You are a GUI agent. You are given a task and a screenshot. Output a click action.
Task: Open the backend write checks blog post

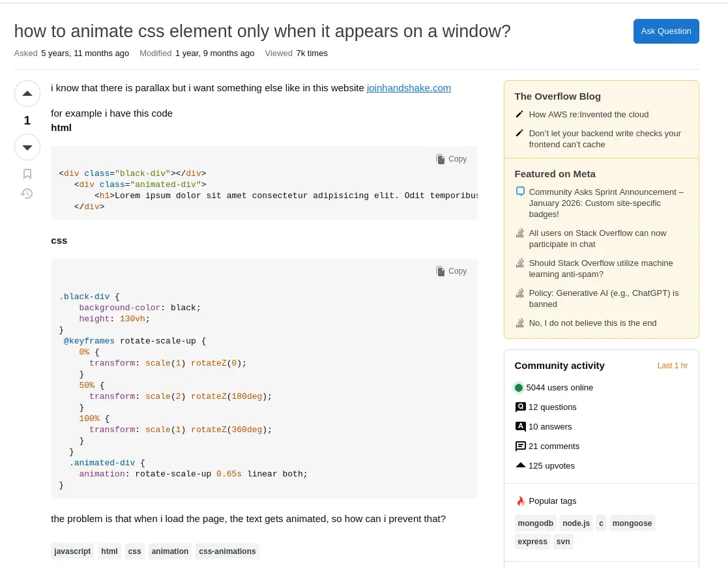point(604,139)
